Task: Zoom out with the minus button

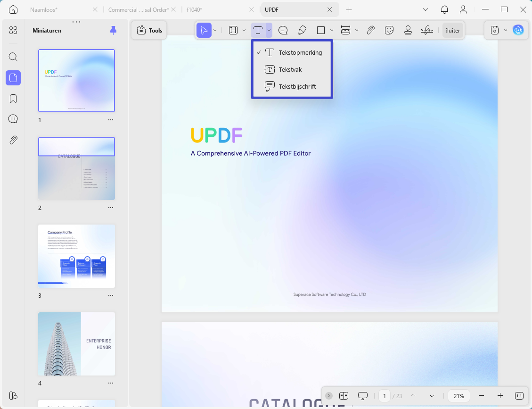Action: pos(481,396)
